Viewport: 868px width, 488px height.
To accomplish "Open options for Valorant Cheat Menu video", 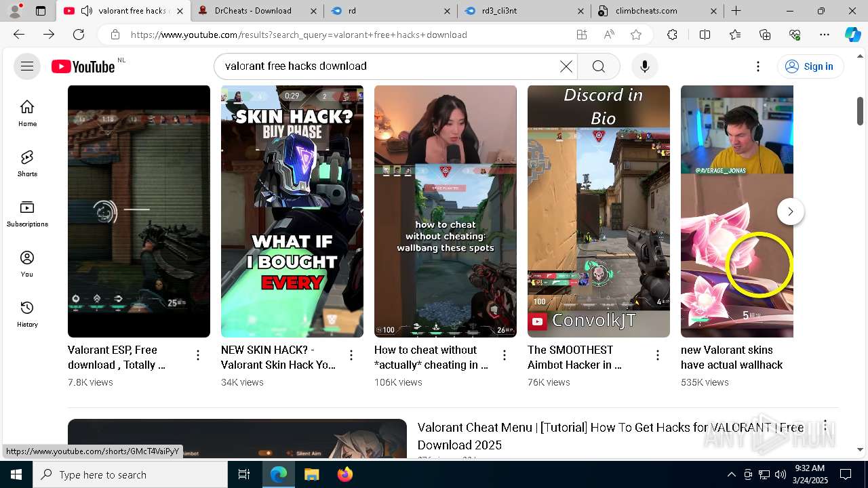I will tap(825, 426).
